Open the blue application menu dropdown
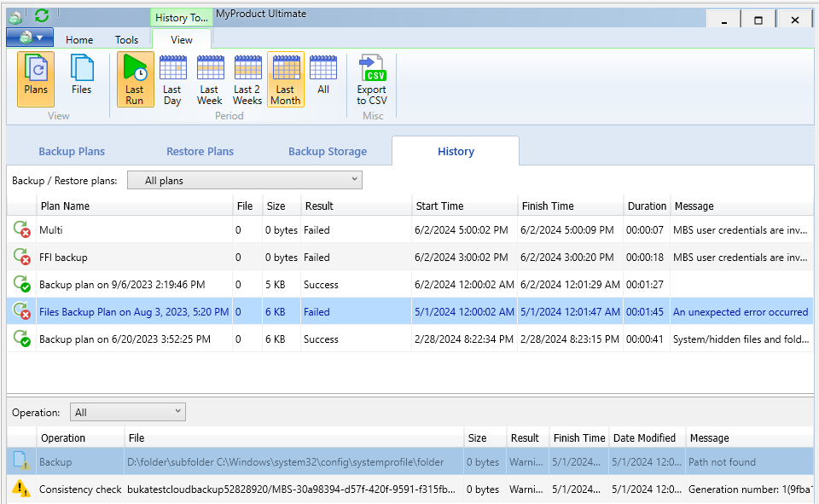This screenshot has height=504, width=819. [x=30, y=38]
